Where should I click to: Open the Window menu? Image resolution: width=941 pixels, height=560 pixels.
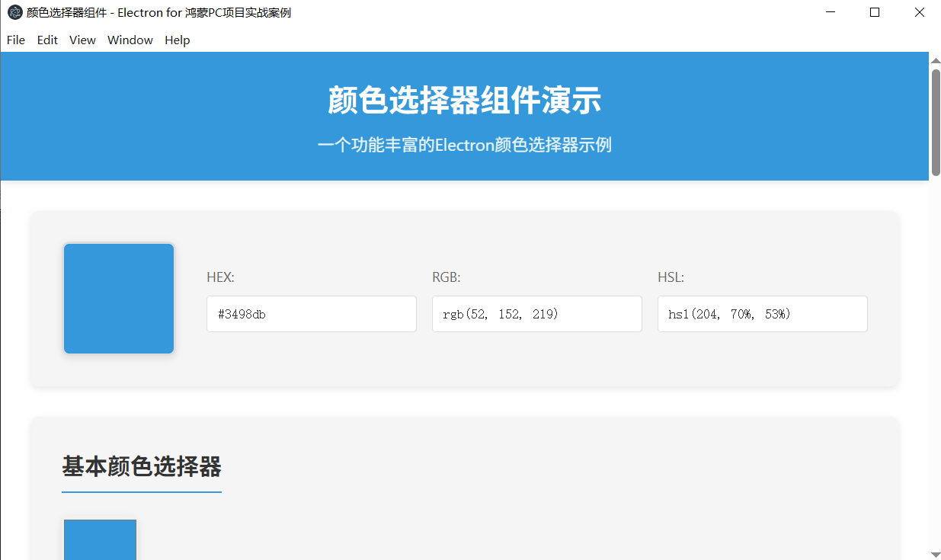[x=130, y=40]
